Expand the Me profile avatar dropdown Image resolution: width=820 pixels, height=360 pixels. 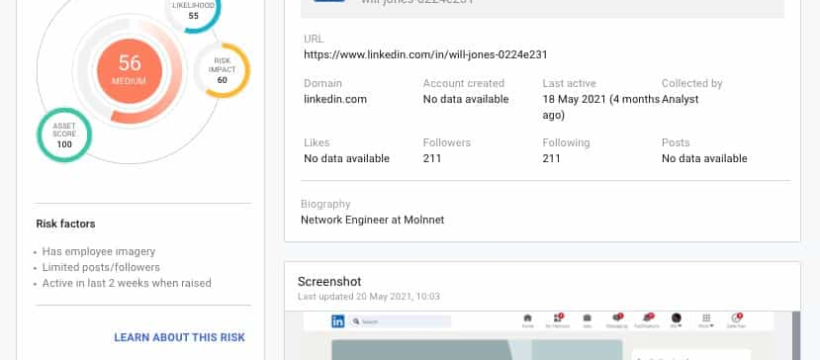click(x=676, y=320)
